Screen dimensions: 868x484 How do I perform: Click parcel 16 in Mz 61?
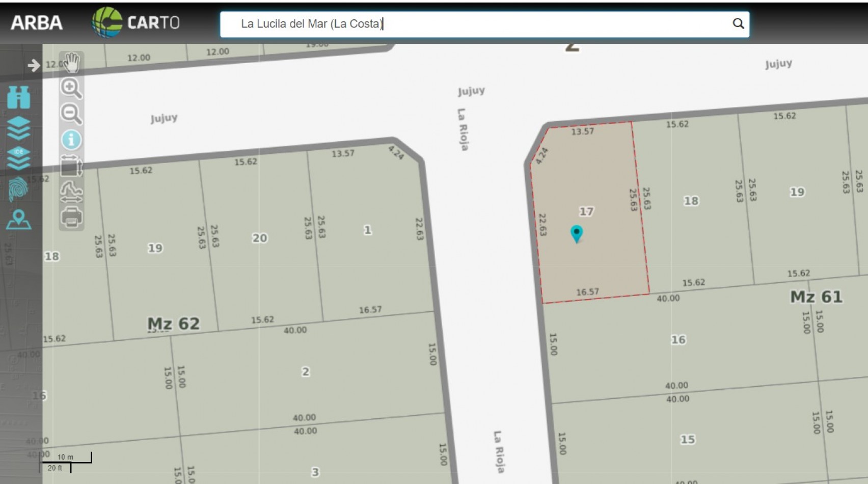click(x=678, y=340)
